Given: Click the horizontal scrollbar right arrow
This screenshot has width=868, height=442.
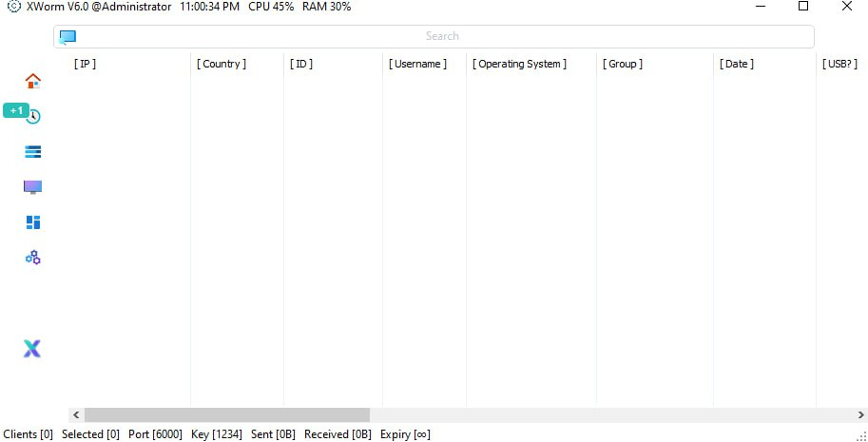Looking at the screenshot, I should 860,415.
